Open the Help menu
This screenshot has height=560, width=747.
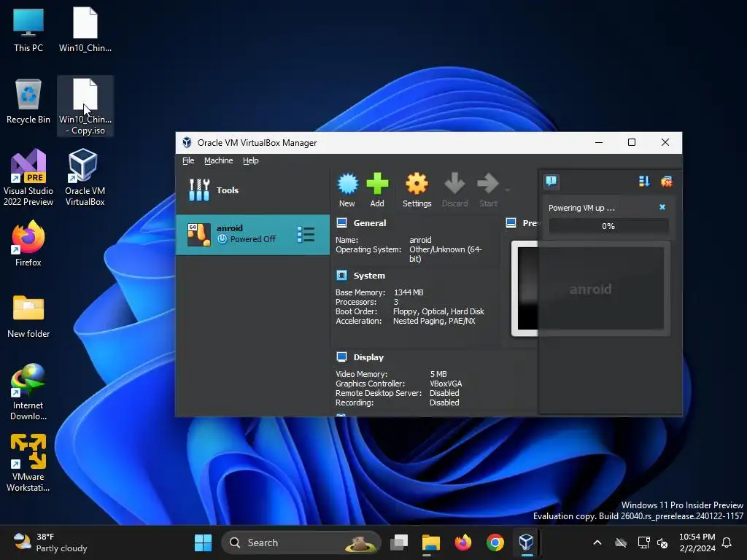[251, 160]
